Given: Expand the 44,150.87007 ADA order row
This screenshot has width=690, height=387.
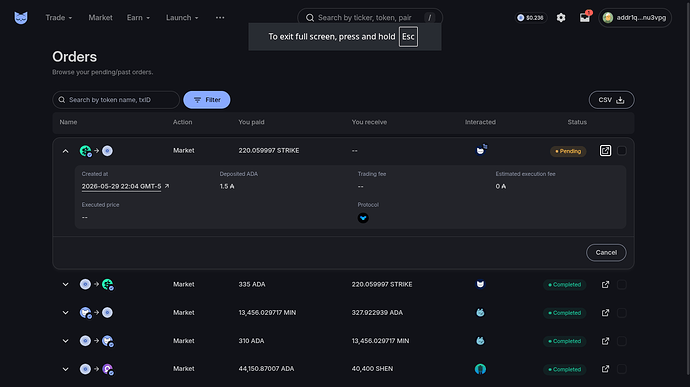Looking at the screenshot, I should (x=66, y=369).
